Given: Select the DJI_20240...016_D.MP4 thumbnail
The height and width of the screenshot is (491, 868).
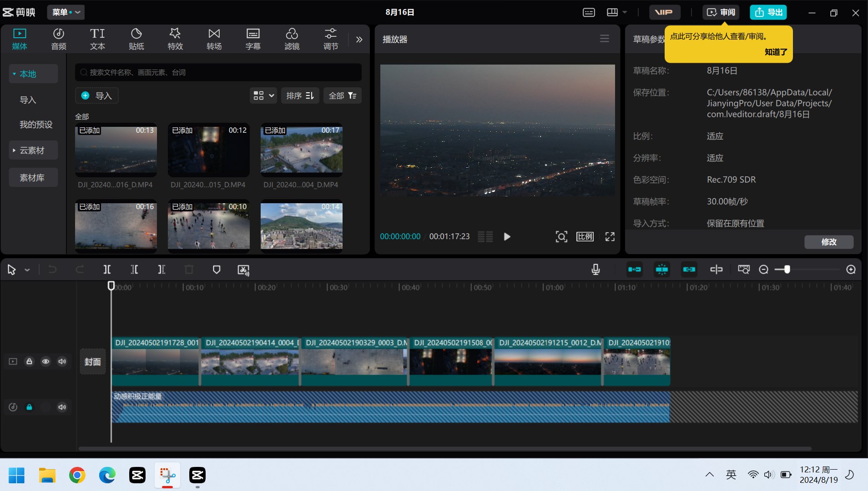Looking at the screenshot, I should click(116, 150).
